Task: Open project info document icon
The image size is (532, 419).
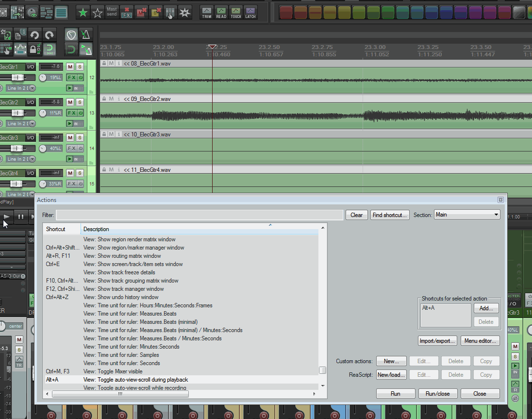Action: click(20, 35)
